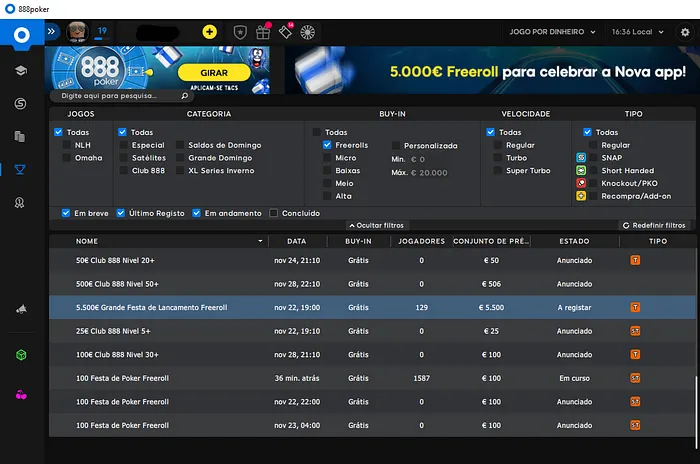Screen dimensions: 700x464
Task: Enable the Satélites category checkbox
Action: coord(124,158)
